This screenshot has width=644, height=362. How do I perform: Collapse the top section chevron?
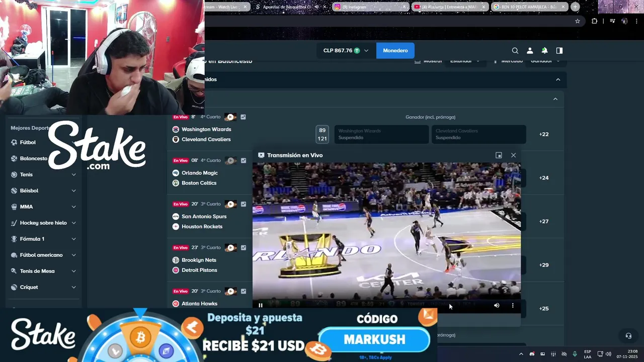(x=558, y=79)
